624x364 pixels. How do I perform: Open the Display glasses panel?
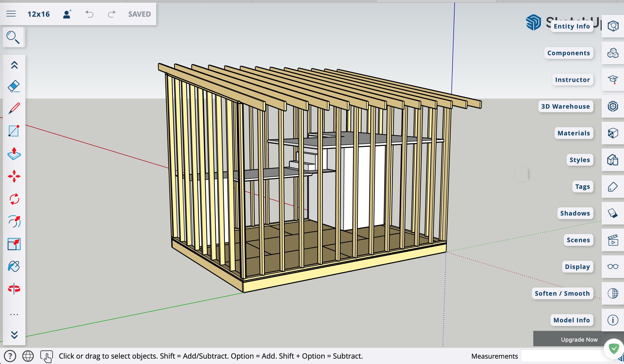(x=613, y=267)
